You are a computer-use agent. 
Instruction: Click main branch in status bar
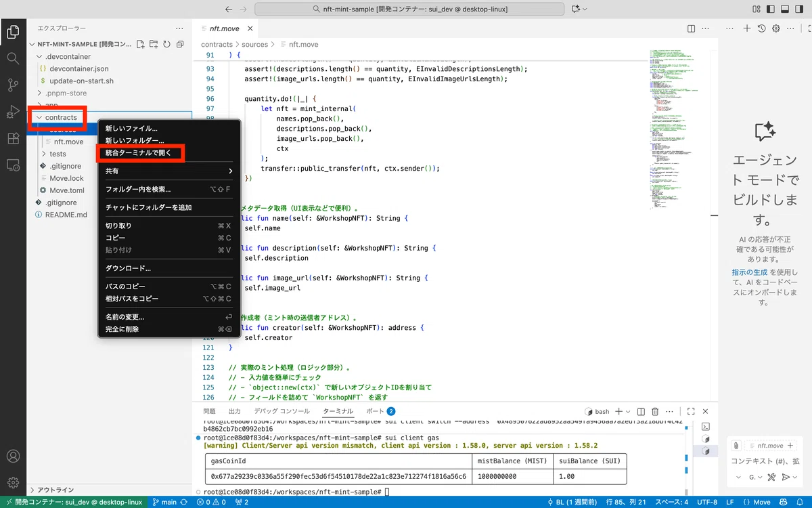(164, 502)
